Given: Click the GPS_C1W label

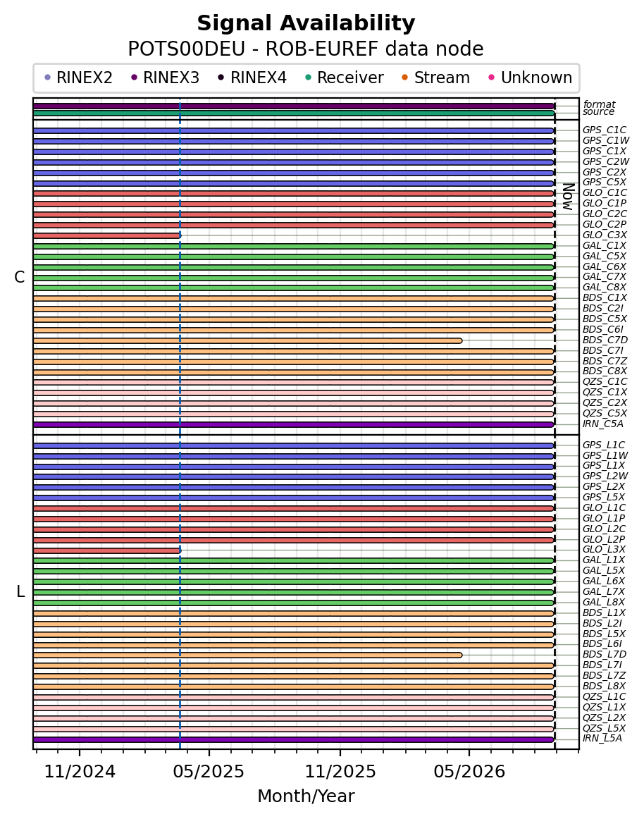Looking at the screenshot, I should click(606, 140).
